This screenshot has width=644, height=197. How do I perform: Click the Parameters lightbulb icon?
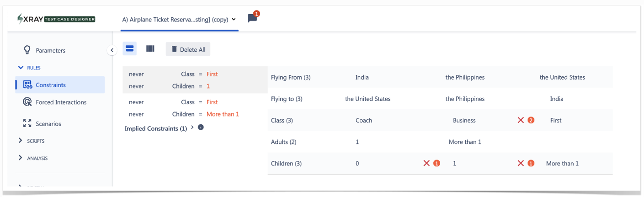[27, 50]
